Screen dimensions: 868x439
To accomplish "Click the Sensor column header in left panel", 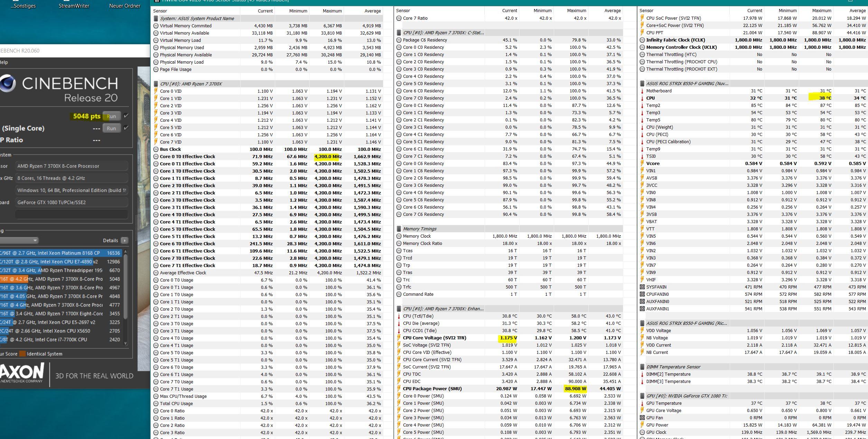I will tap(196, 11).
